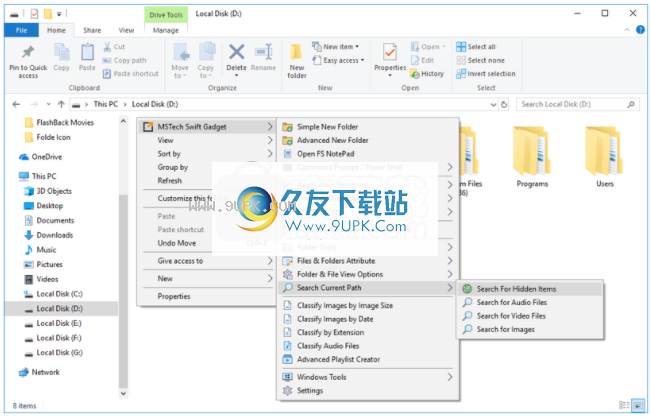Click the Help question mark icon

coord(640,30)
